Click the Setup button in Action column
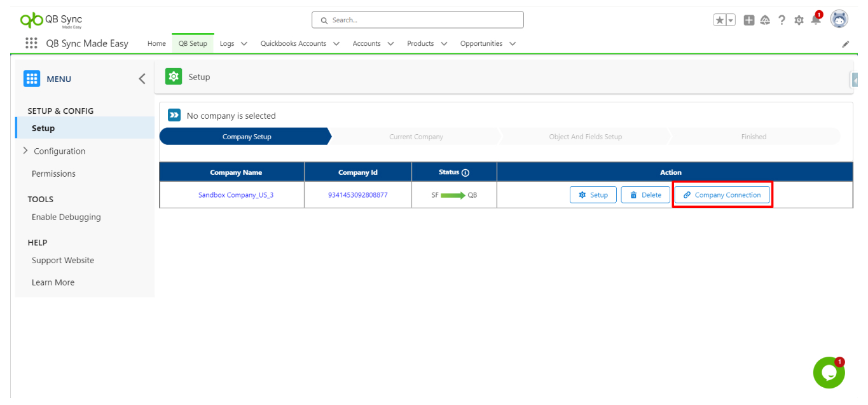868x405 pixels. (593, 195)
